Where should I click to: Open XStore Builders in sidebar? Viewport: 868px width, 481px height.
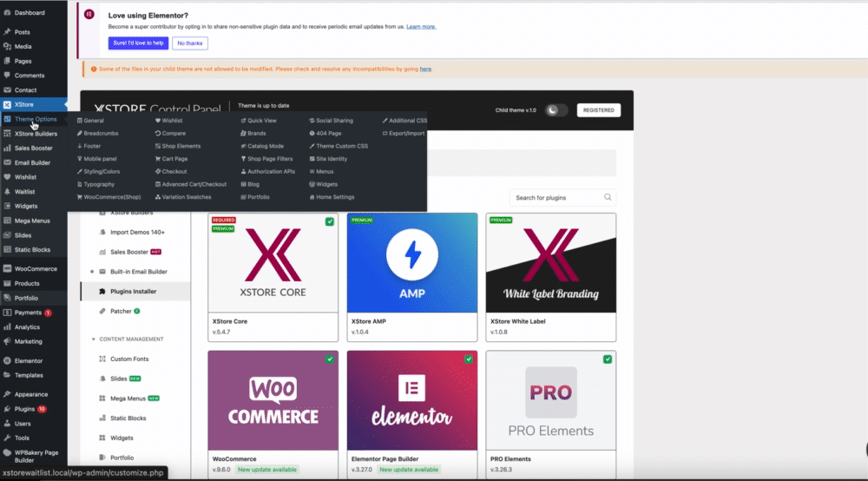[x=36, y=134]
